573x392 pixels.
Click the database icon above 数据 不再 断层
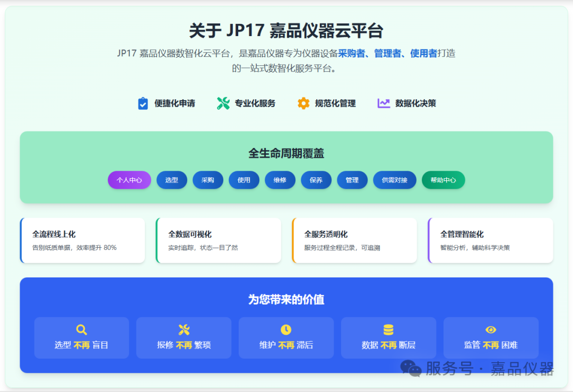tap(388, 330)
